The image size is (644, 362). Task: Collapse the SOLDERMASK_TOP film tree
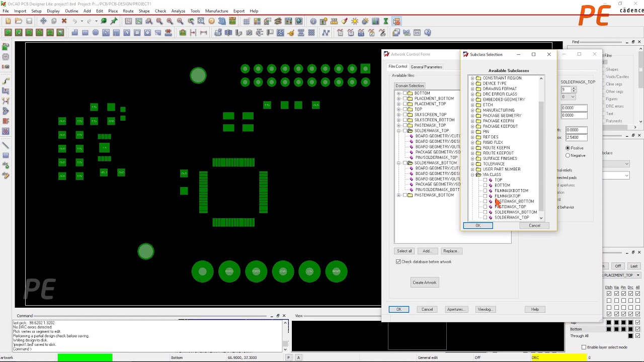tap(398, 131)
